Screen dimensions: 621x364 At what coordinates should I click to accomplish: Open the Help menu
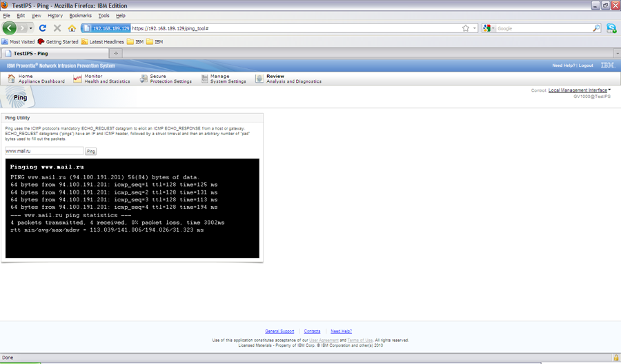120,15
